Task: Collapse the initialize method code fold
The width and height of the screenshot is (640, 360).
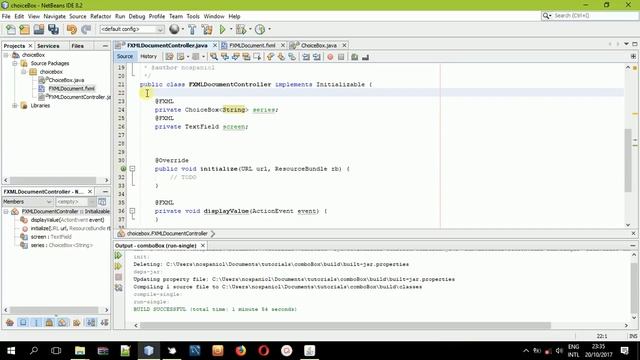Action: 132,169
